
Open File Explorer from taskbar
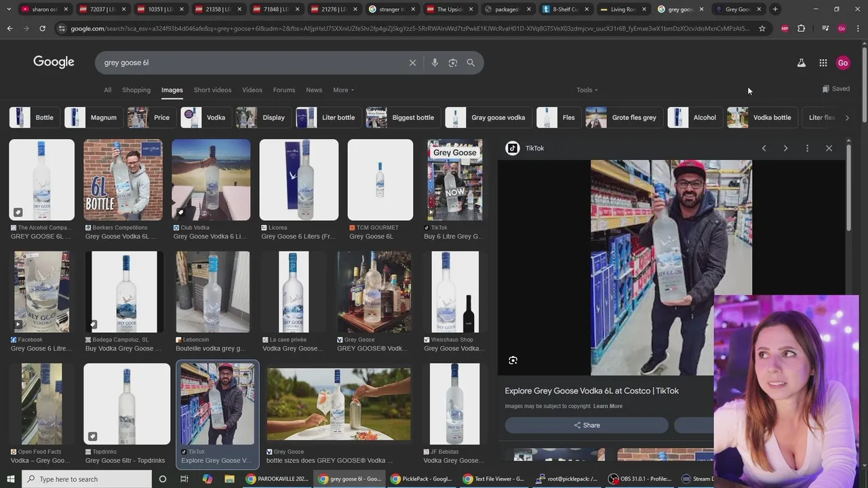pyautogui.click(x=229, y=479)
